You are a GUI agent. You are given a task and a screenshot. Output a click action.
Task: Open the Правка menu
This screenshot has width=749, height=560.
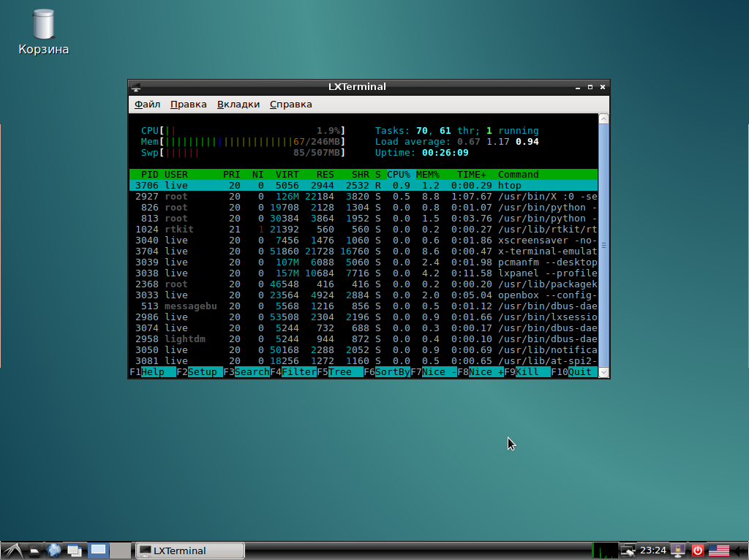pos(188,105)
